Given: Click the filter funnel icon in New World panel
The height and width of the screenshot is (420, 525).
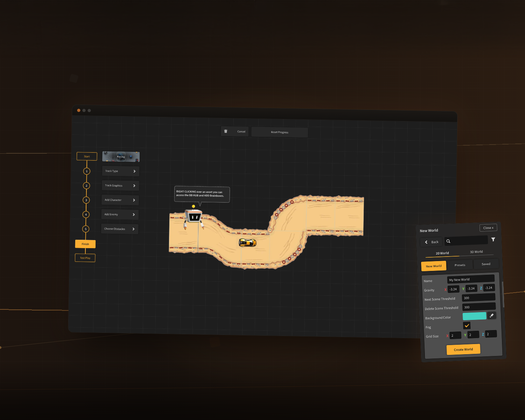Looking at the screenshot, I should pyautogui.click(x=493, y=239).
